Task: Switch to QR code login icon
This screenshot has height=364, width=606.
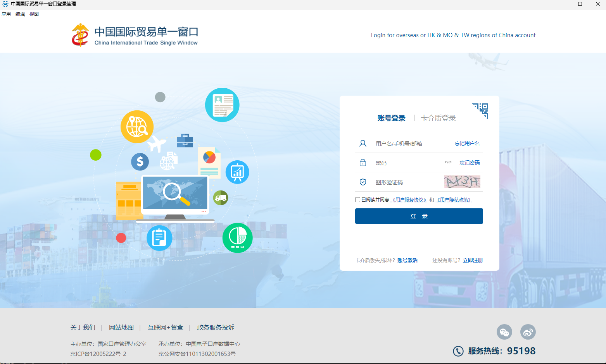Action: [x=481, y=111]
